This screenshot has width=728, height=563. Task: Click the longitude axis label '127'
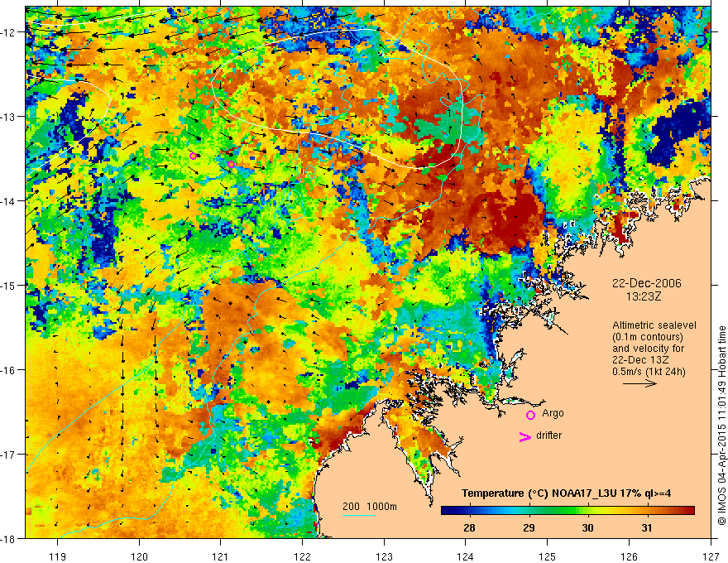pos(711,557)
